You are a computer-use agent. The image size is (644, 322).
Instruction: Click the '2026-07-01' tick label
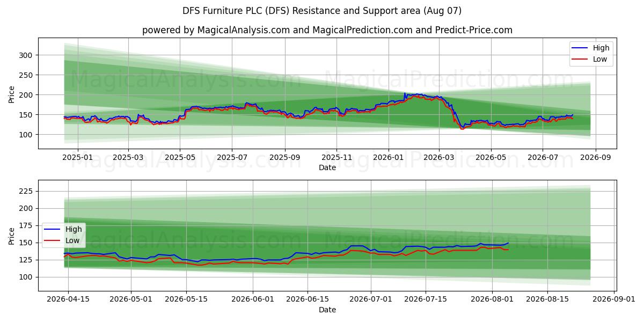pyautogui.click(x=372, y=299)
